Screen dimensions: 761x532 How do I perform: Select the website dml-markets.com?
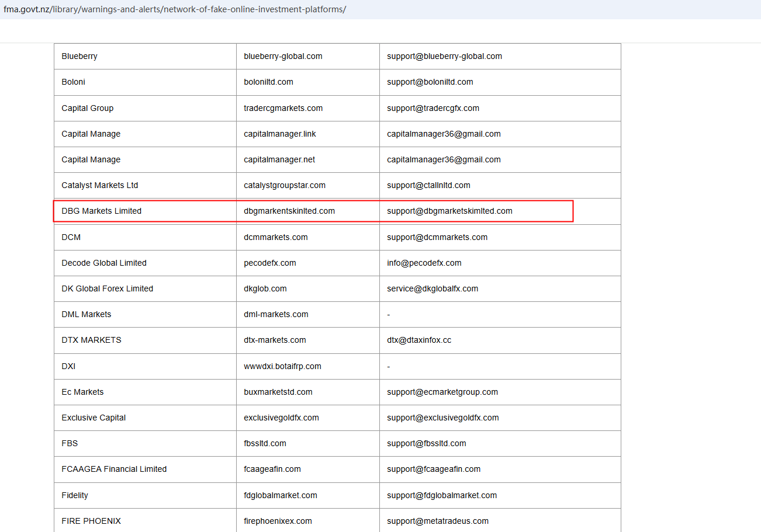276,314
